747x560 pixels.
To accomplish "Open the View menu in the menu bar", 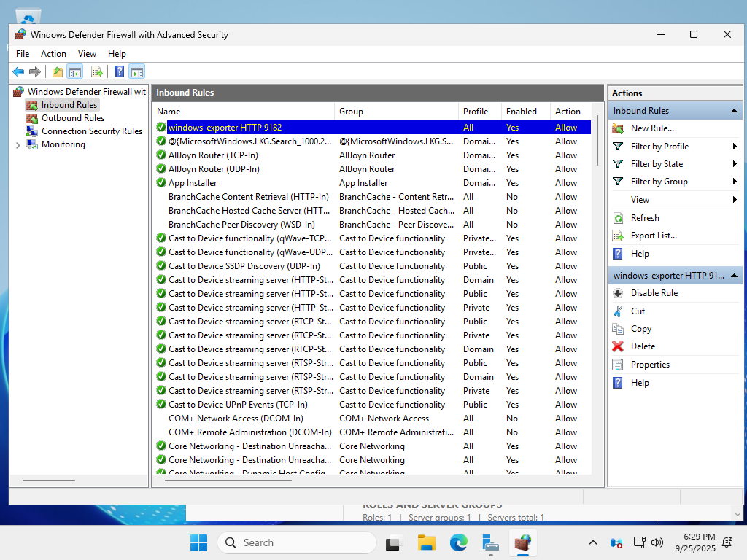I will [87, 54].
